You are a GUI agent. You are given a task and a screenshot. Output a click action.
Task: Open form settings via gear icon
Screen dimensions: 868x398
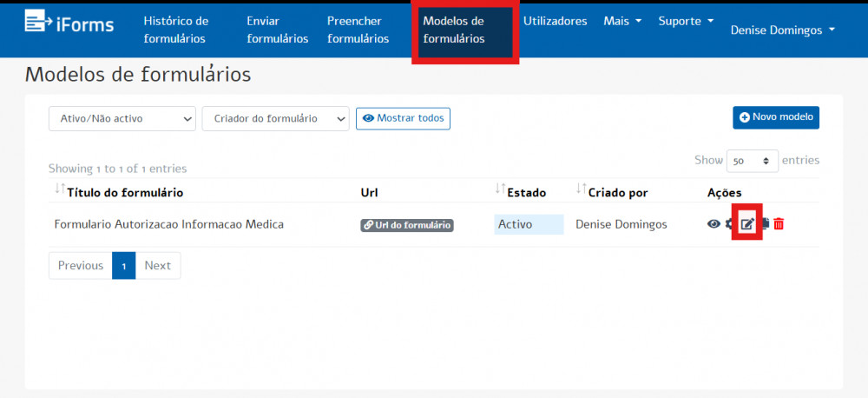[731, 224]
